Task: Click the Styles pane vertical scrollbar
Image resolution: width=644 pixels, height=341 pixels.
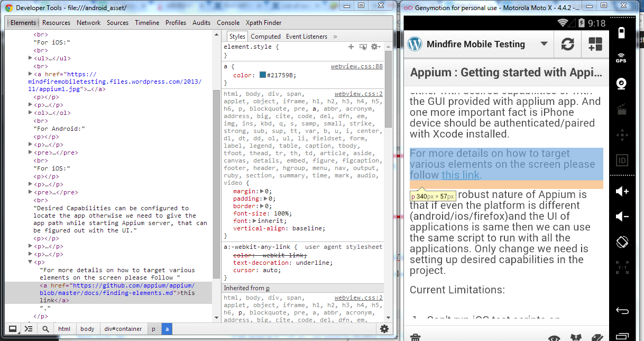Action: 388,90
